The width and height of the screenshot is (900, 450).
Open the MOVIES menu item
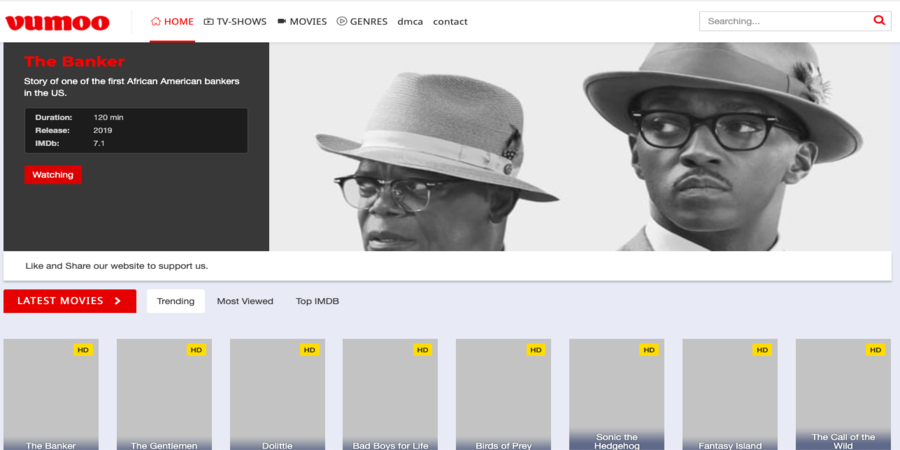click(x=302, y=21)
